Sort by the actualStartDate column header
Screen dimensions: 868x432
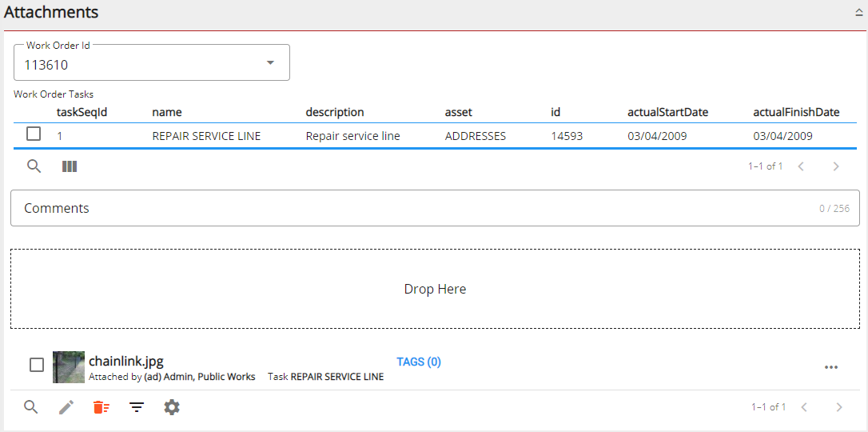click(x=667, y=112)
